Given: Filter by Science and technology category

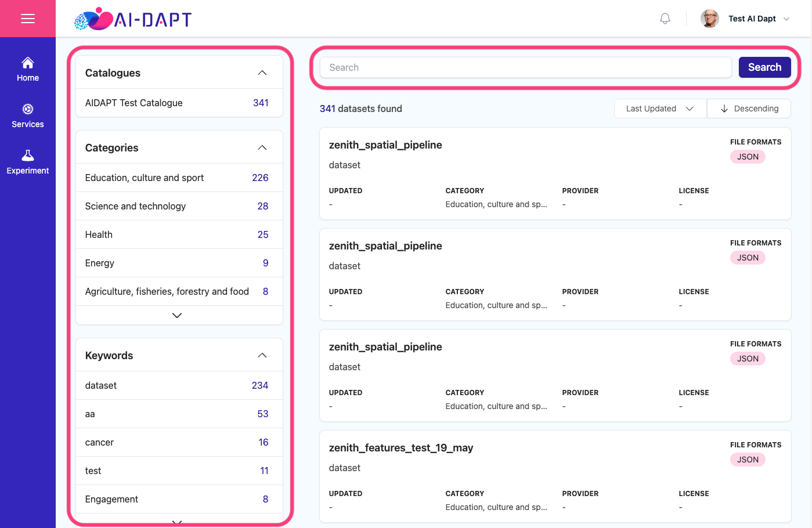Looking at the screenshot, I should click(x=179, y=206).
